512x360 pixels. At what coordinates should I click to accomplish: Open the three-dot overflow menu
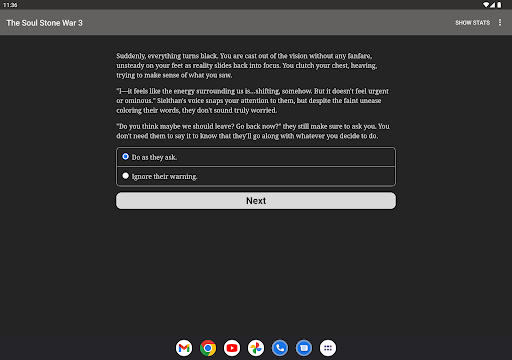500,22
